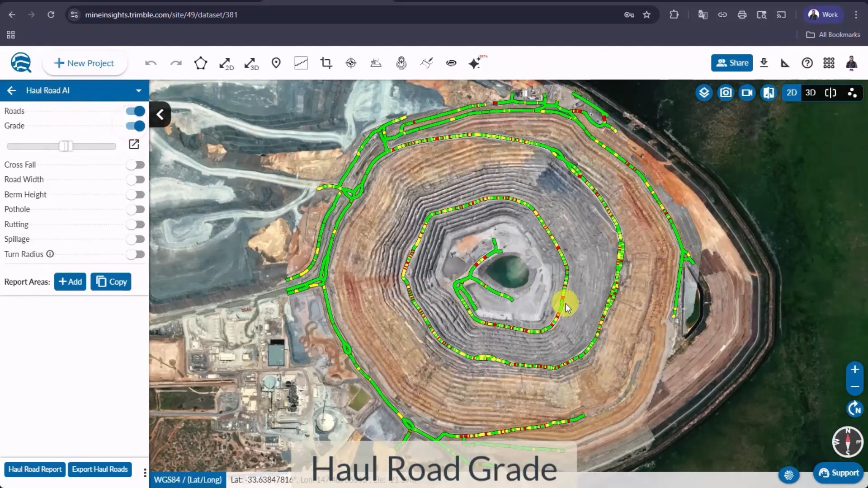The width and height of the screenshot is (868, 488).
Task: Enable the Spillage toggle
Action: click(135, 239)
